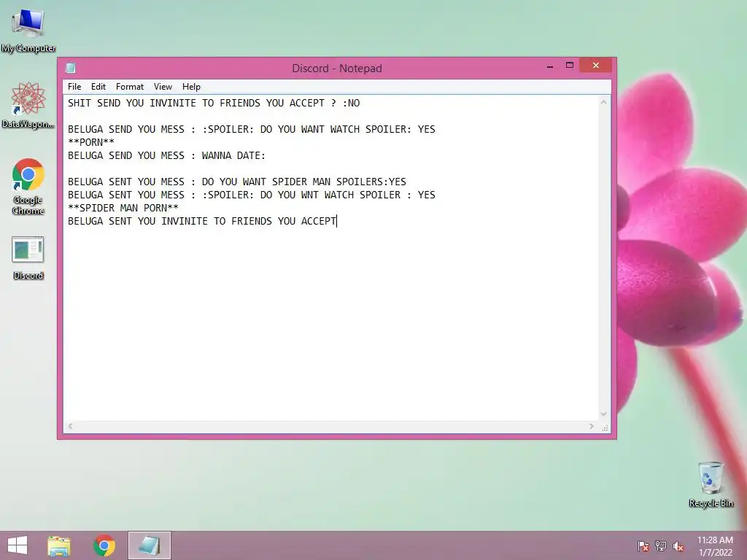Click the vertical scrollbar up arrow
Screen dimensions: 747x560
pos(603,102)
